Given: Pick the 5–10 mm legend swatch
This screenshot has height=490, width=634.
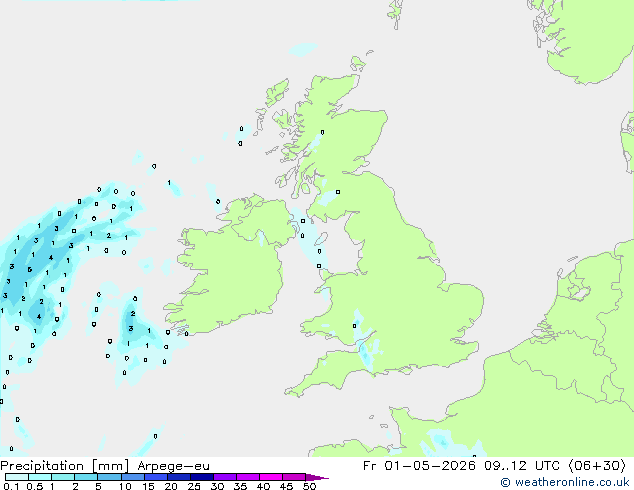Looking at the screenshot, I should (x=109, y=477).
